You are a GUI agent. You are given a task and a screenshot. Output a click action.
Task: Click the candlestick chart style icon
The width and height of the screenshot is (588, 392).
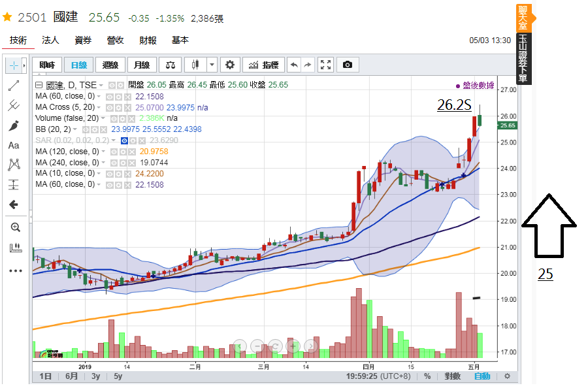195,65
